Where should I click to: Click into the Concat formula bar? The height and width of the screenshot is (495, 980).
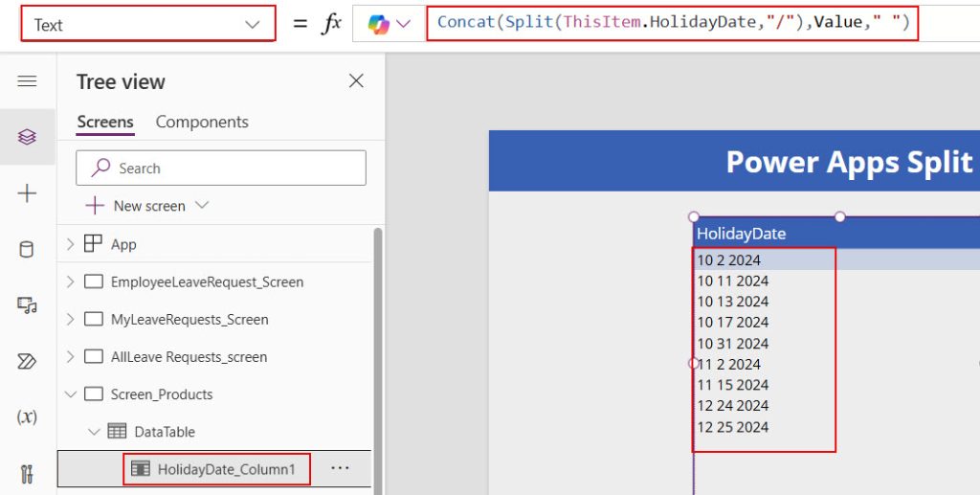point(673,23)
